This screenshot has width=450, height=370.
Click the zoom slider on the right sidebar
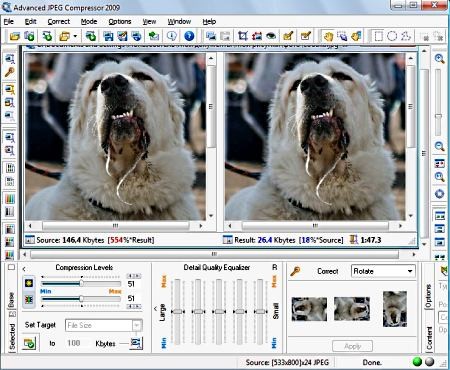[438, 116]
